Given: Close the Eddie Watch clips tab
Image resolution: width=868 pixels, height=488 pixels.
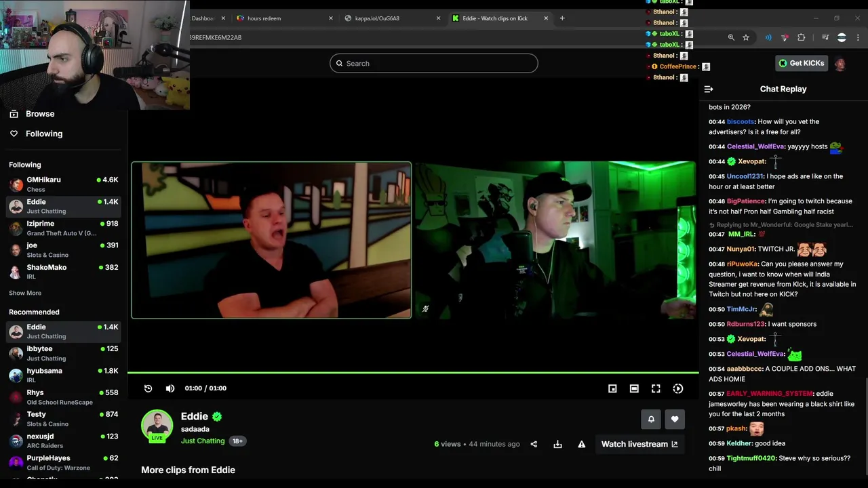Looking at the screenshot, I should [546, 18].
